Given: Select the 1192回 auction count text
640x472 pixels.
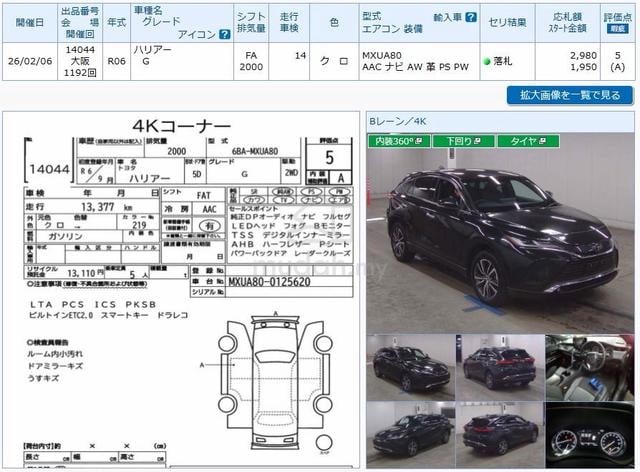Looking at the screenshot, I should click(x=80, y=73).
